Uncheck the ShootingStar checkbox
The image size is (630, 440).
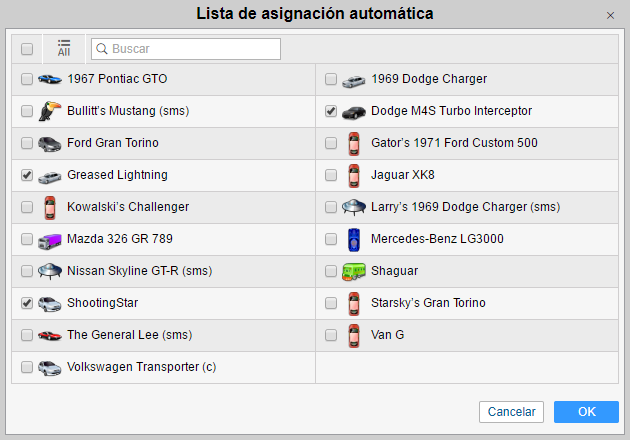27,303
